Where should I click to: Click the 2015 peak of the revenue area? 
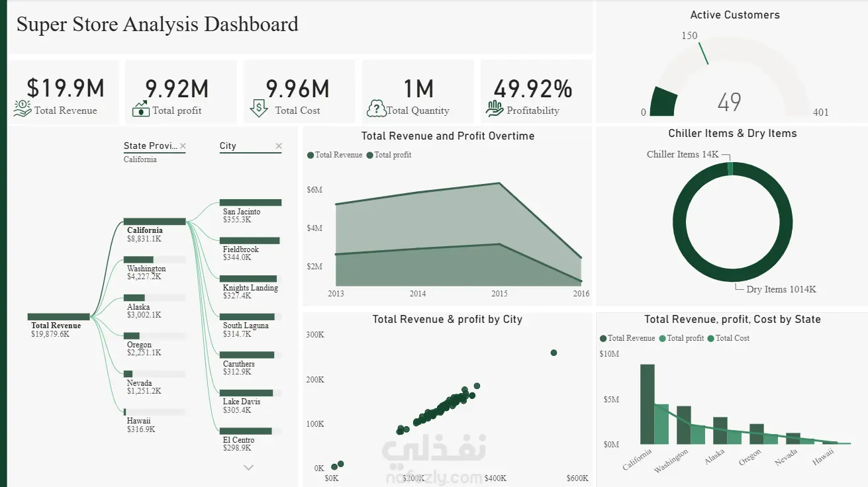[x=499, y=183]
